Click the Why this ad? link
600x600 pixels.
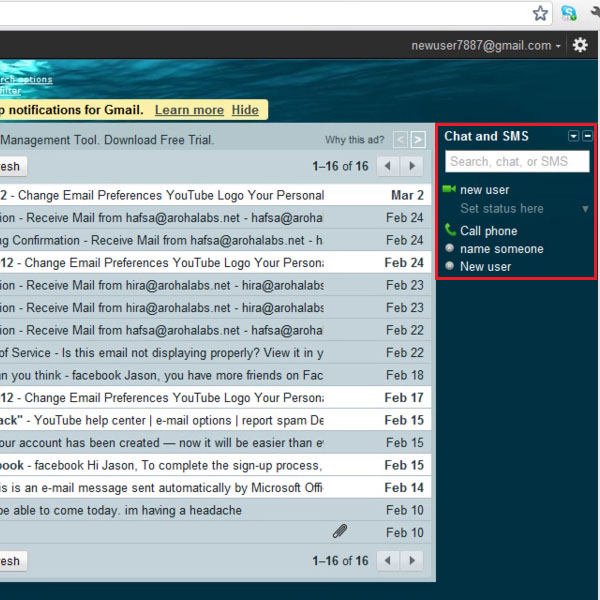pos(354,140)
